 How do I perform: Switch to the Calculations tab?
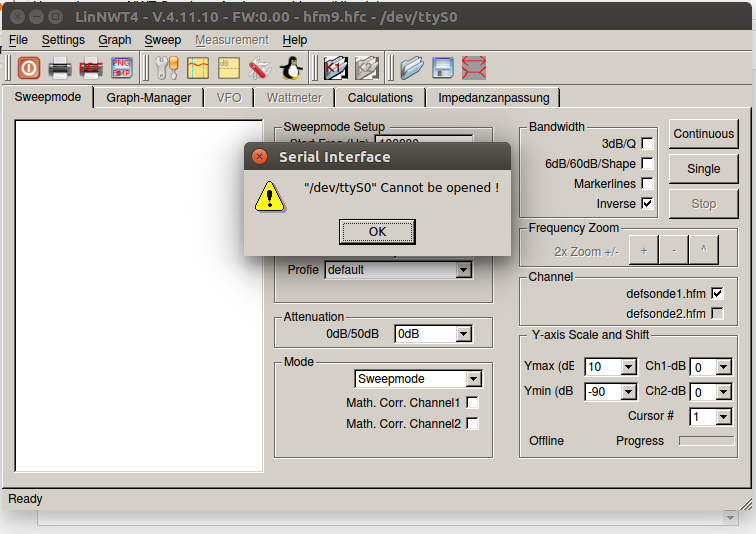pyautogui.click(x=380, y=98)
